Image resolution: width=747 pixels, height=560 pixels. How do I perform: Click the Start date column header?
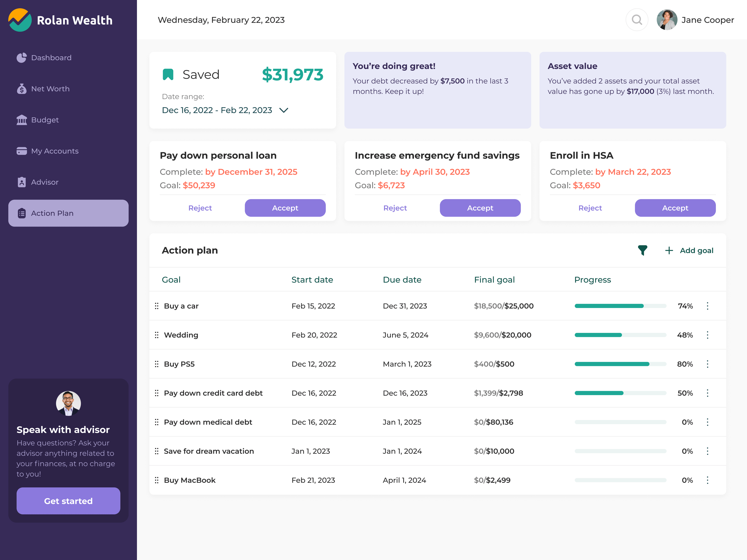click(312, 279)
